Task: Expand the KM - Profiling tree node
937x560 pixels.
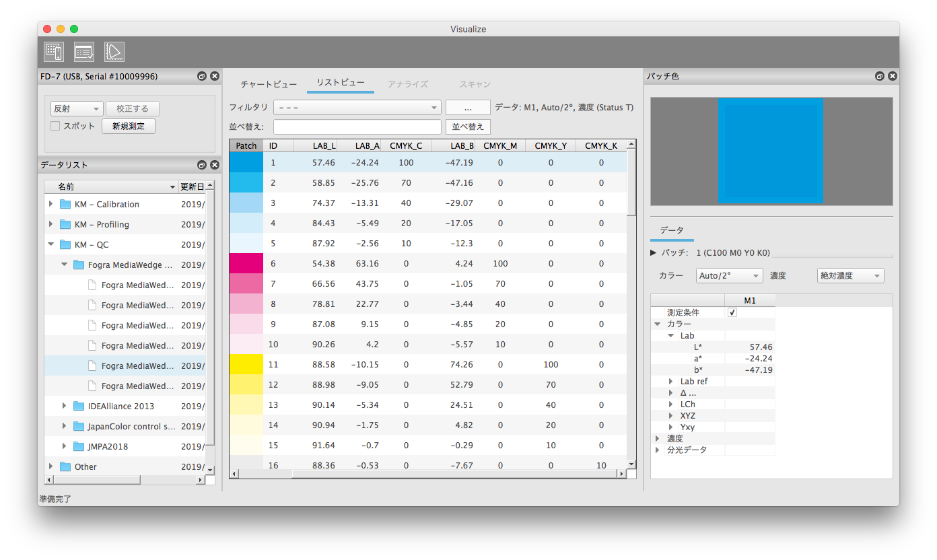Action: [51, 225]
